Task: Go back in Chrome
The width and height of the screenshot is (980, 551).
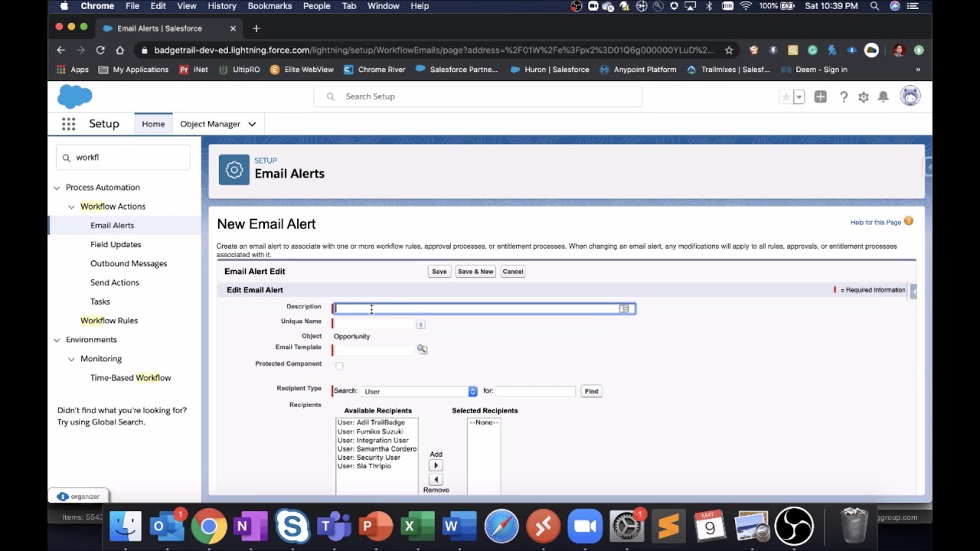Action: (x=60, y=50)
